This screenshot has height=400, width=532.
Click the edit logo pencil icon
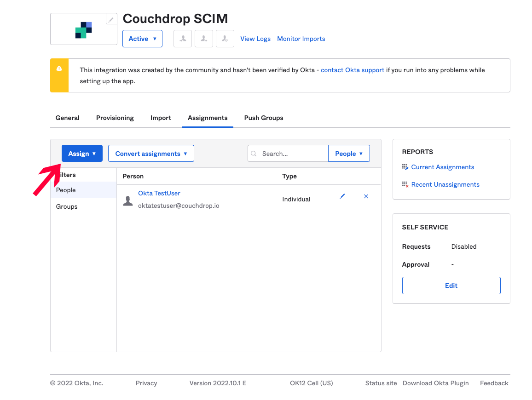[111, 19]
